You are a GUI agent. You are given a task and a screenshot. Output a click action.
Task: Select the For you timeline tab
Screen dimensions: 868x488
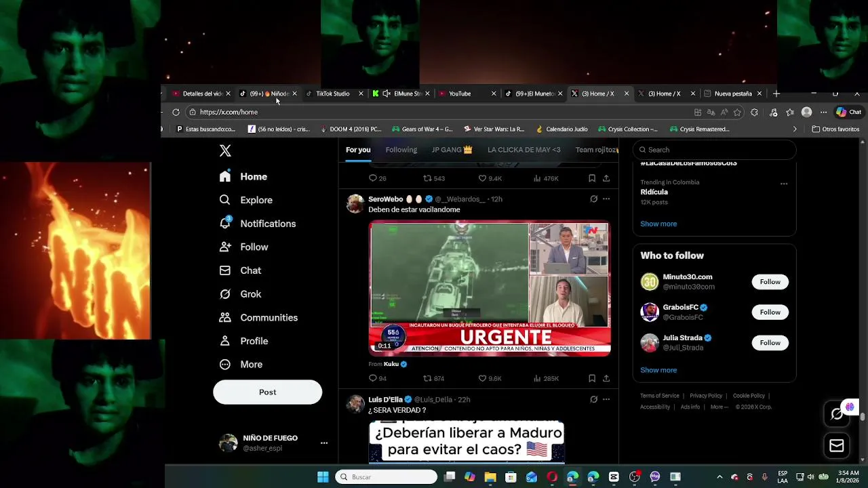[358, 150]
